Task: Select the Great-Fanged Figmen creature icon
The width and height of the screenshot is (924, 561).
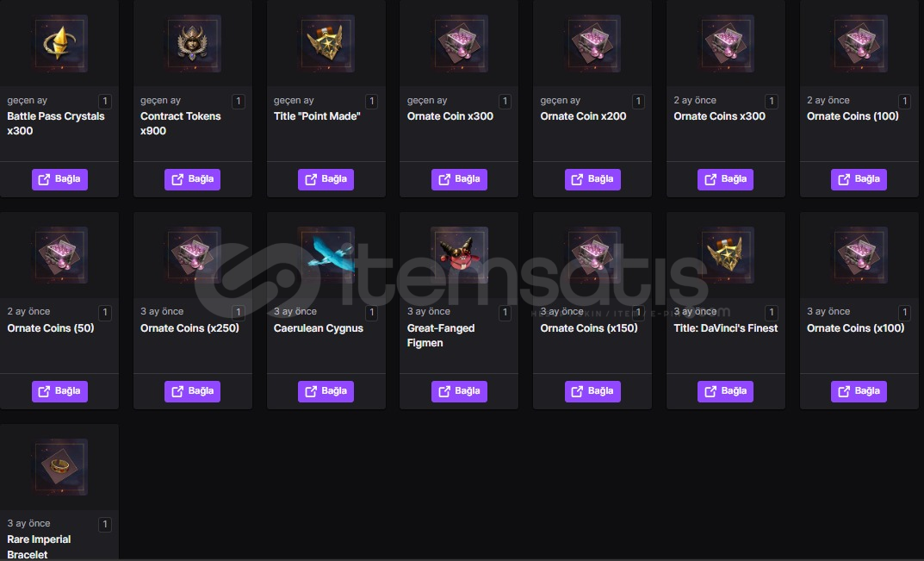Action: [x=459, y=255]
